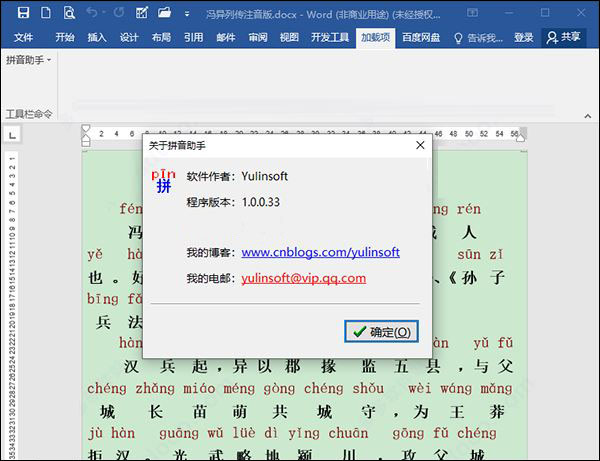Click the Redo icon
Screen dimensions: 600x461
pos(119,13)
